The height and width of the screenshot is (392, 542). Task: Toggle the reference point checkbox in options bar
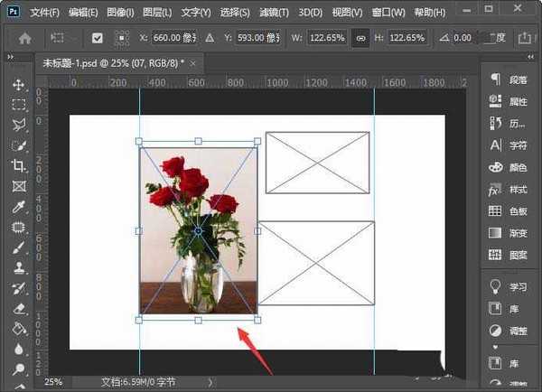click(x=97, y=39)
